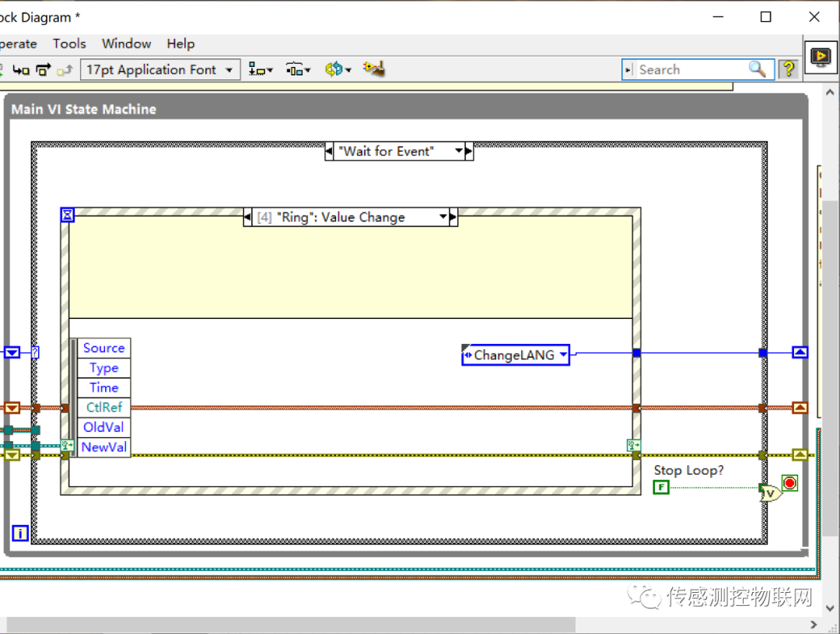
Task: Click the VI icon pane at top right
Action: (x=820, y=57)
